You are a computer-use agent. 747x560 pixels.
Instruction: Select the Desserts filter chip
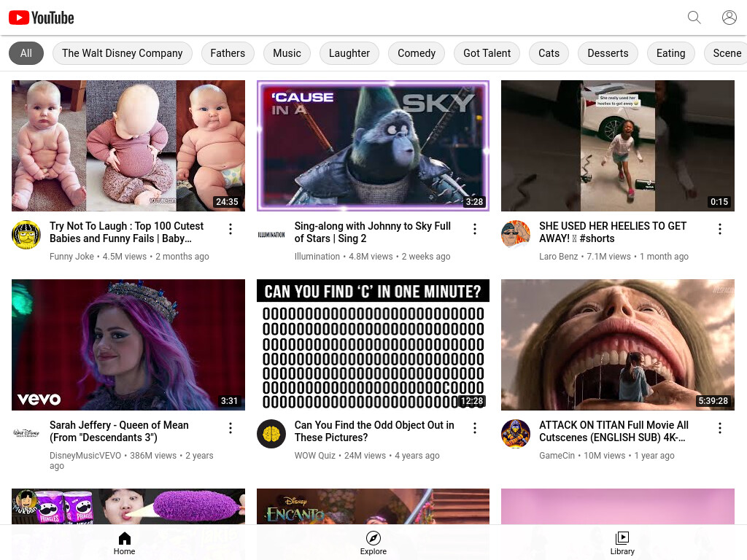[608, 53]
